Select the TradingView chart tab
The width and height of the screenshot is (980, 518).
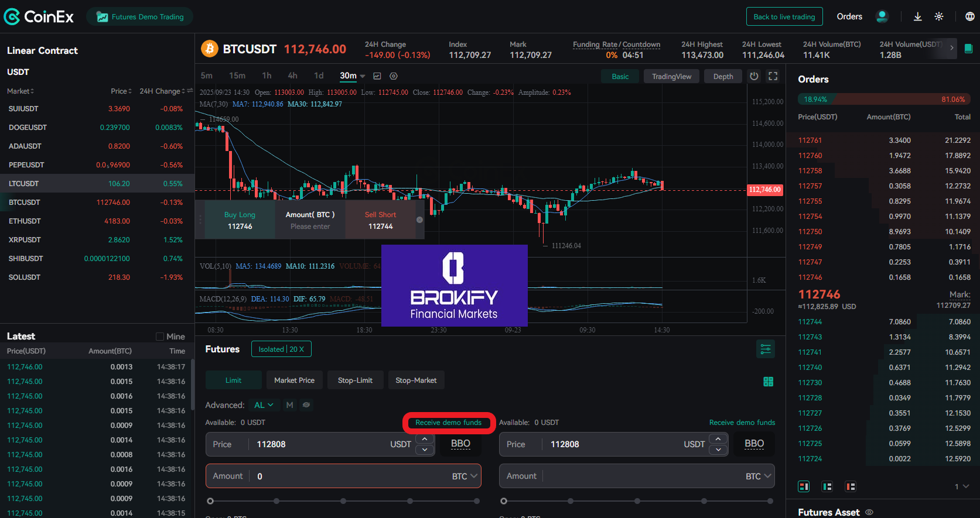point(671,77)
